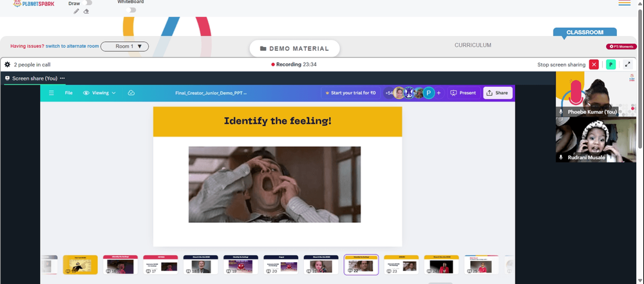Image resolution: width=644 pixels, height=284 pixels.
Task: Click Rudrani Musale video tile
Action: pos(596,140)
